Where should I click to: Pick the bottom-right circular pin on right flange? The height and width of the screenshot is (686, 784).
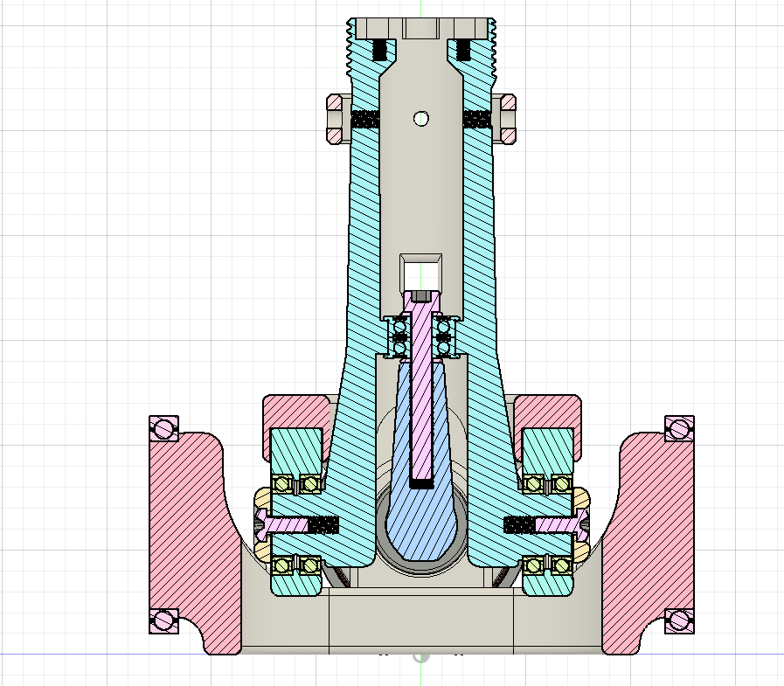(x=679, y=620)
